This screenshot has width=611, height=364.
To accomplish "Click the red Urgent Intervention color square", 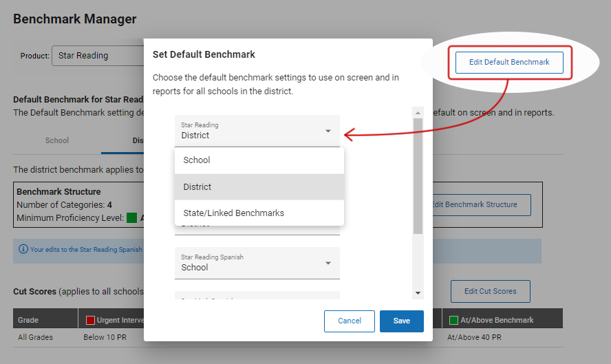I will click(x=90, y=320).
